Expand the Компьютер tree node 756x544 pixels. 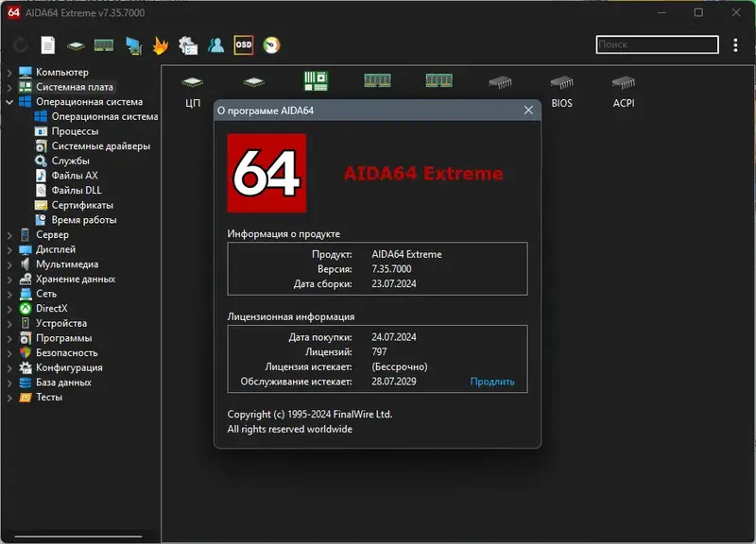[x=9, y=73]
